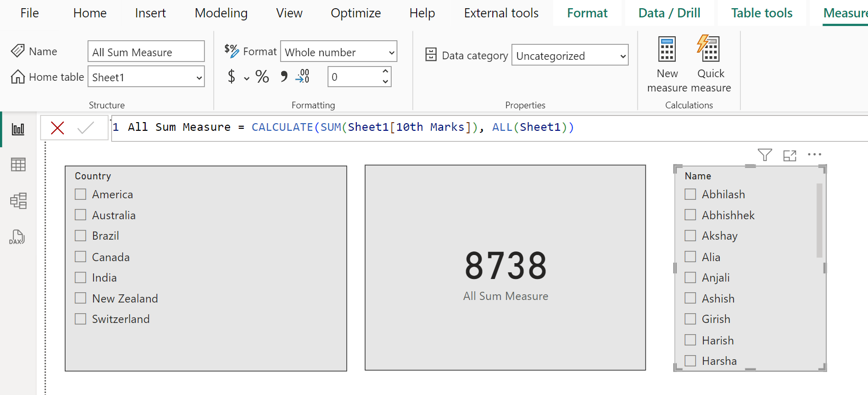Click the measure Name input field

146,52
